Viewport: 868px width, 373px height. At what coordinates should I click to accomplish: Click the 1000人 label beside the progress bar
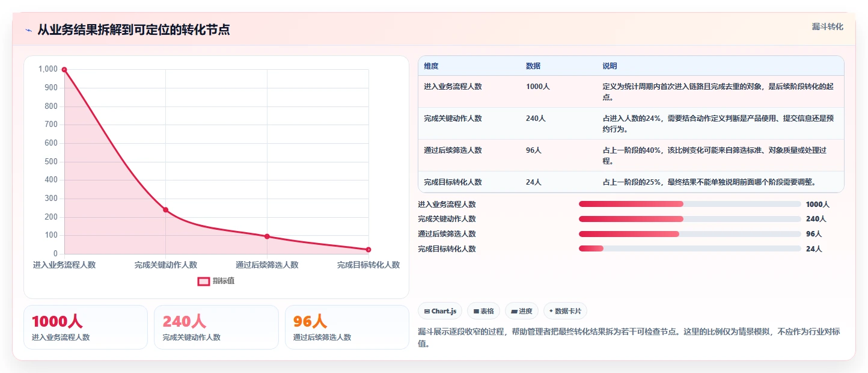point(818,204)
